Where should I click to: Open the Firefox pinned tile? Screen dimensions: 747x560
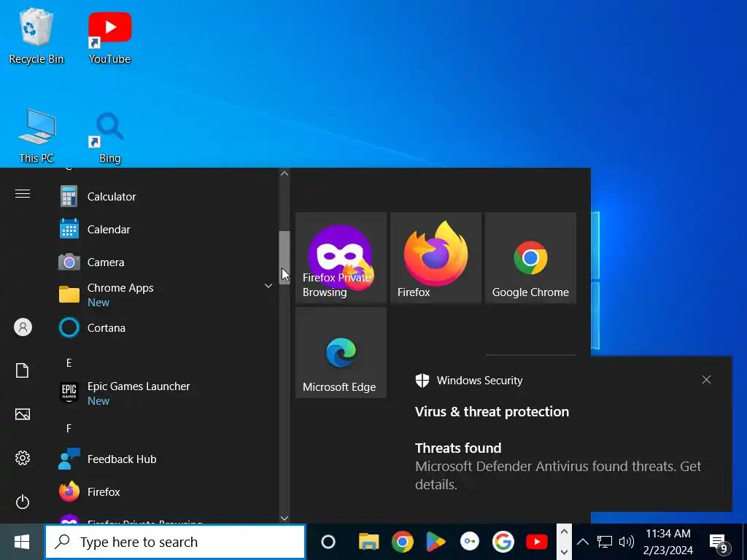pos(436,257)
